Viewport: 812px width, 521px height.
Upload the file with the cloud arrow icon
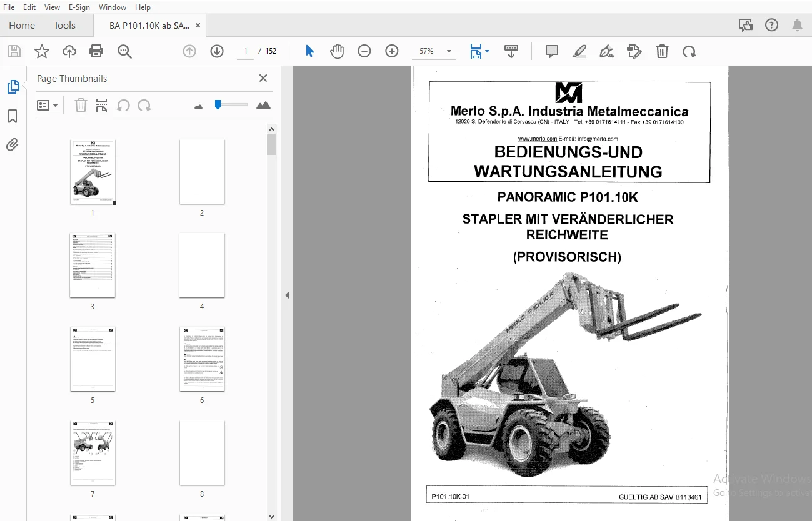69,51
